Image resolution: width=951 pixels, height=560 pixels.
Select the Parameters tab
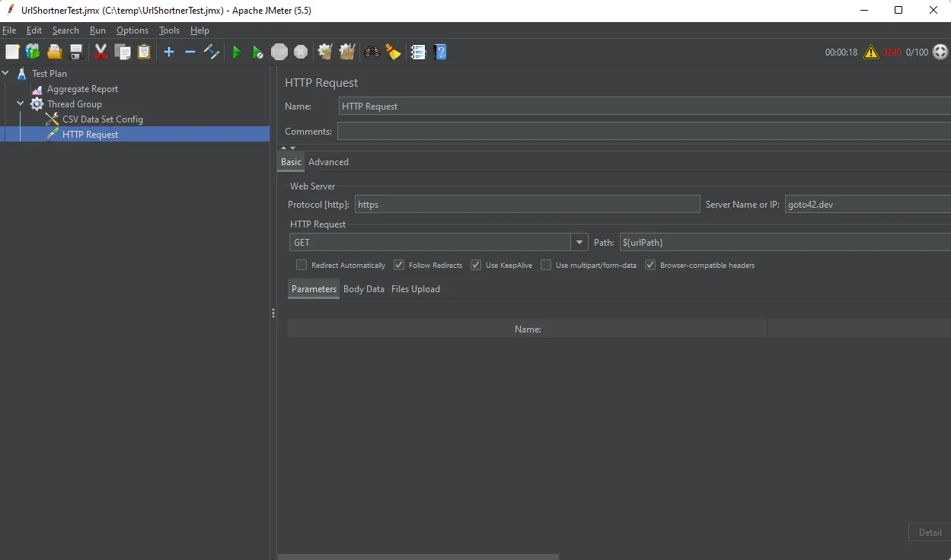(314, 289)
